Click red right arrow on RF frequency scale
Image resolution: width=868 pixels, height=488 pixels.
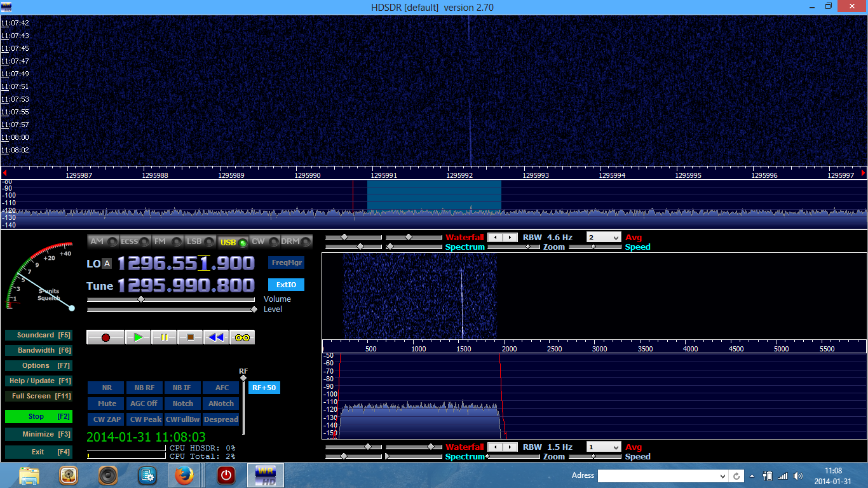click(x=864, y=173)
